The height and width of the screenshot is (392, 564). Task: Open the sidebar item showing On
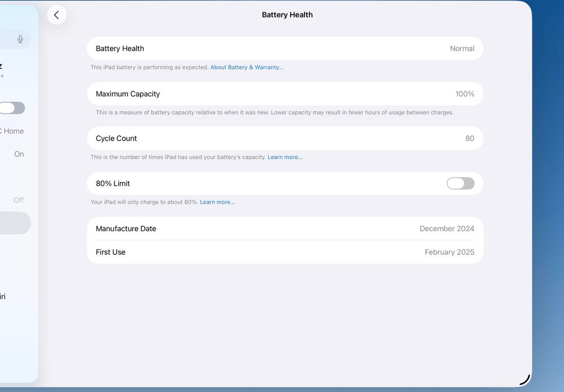(15, 154)
